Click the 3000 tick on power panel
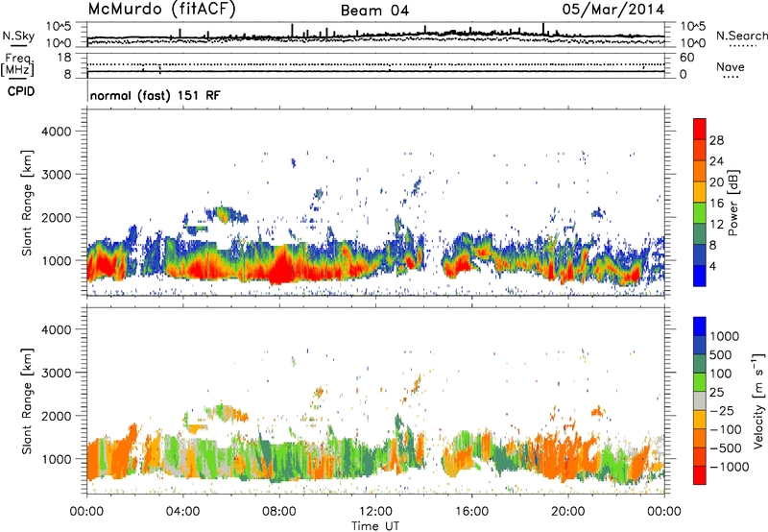768x532 pixels. point(57,175)
